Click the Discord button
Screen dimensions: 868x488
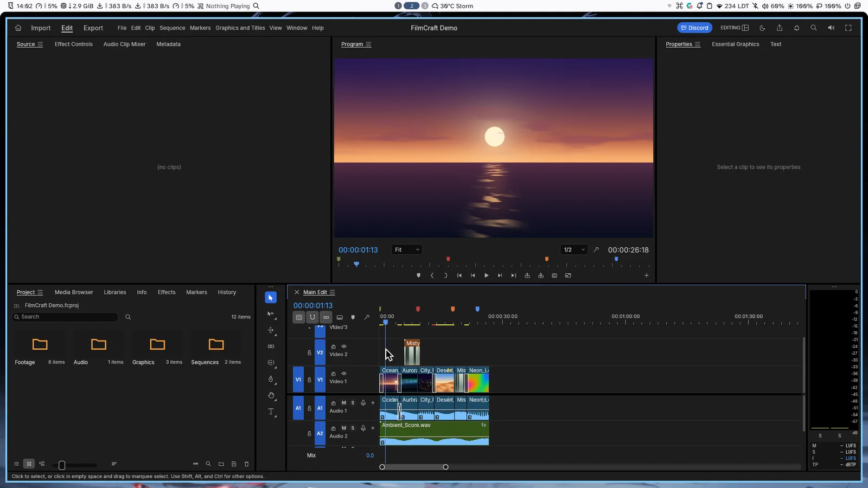click(x=694, y=28)
